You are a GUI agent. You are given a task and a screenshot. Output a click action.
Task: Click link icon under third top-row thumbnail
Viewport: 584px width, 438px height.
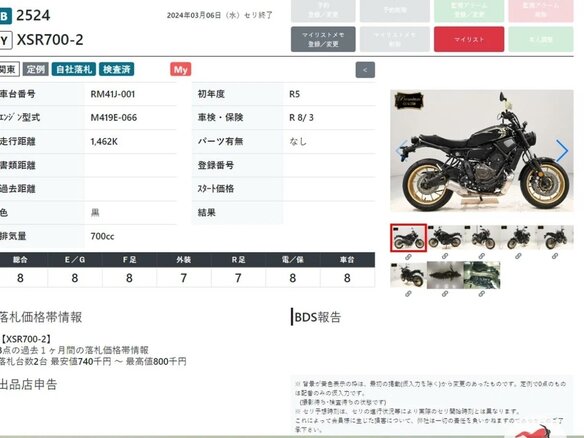tap(482, 256)
